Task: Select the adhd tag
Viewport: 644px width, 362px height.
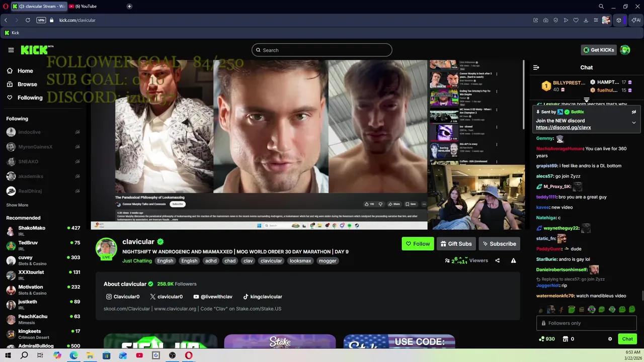Action: tap(211, 260)
